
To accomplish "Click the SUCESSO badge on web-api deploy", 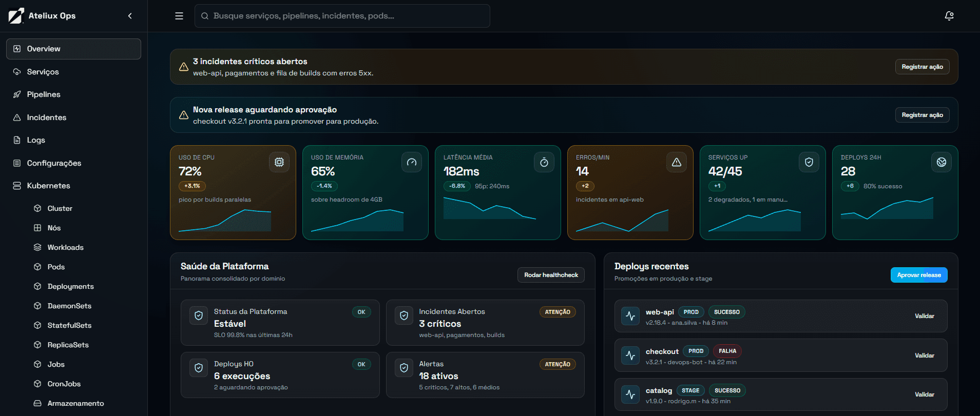I will [727, 312].
